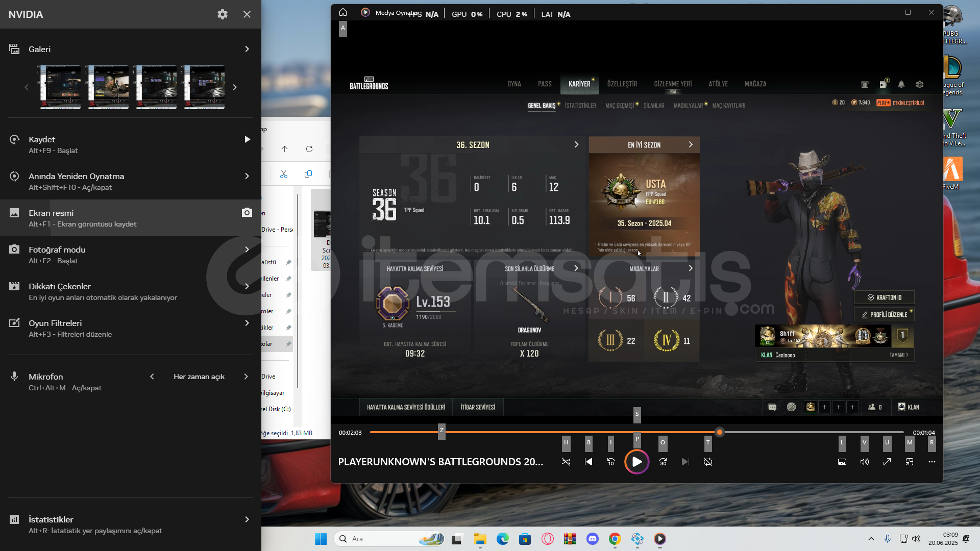Click Copy icon in File Explorer
Viewport: 980px width, 551px height.
coord(308,174)
